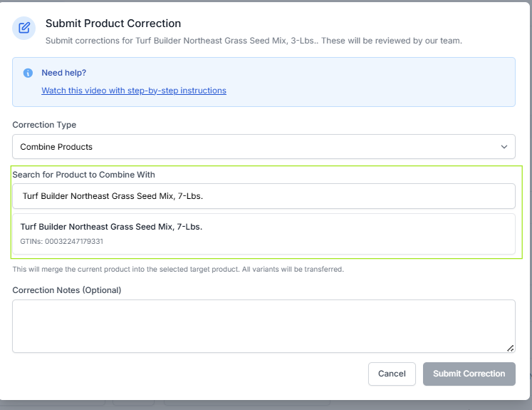Click the Correction Type label
This screenshot has height=410, width=532.
pyautogui.click(x=44, y=125)
